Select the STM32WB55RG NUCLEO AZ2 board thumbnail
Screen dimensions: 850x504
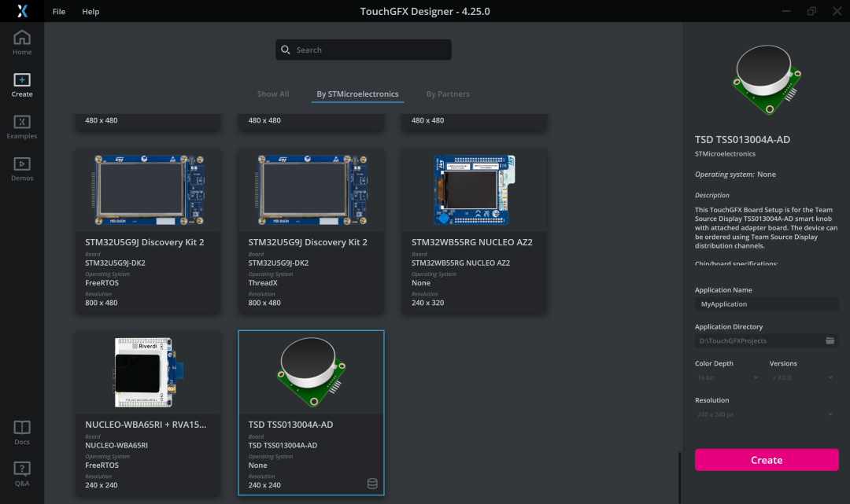pyautogui.click(x=475, y=189)
